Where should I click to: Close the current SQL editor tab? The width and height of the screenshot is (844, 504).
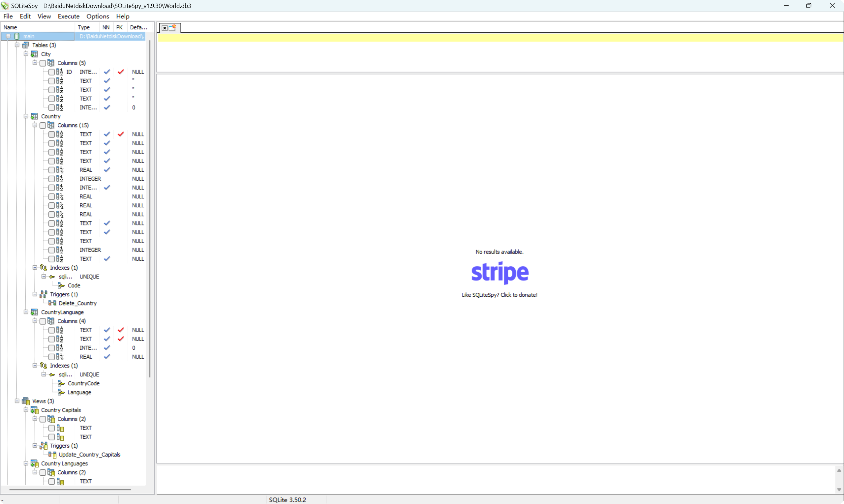(165, 28)
